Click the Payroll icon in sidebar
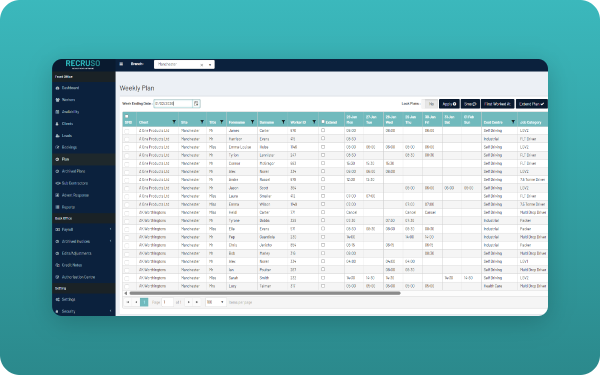Image resolution: width=600 pixels, height=375 pixels. coord(58,230)
